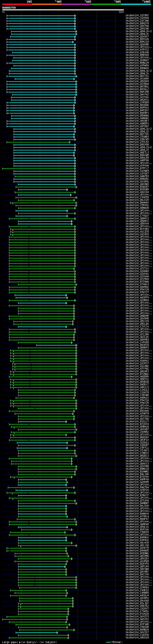Click the UniRef100_A4S3S2 label
The width and height of the screenshot is (153, 644).
(137, 619)
